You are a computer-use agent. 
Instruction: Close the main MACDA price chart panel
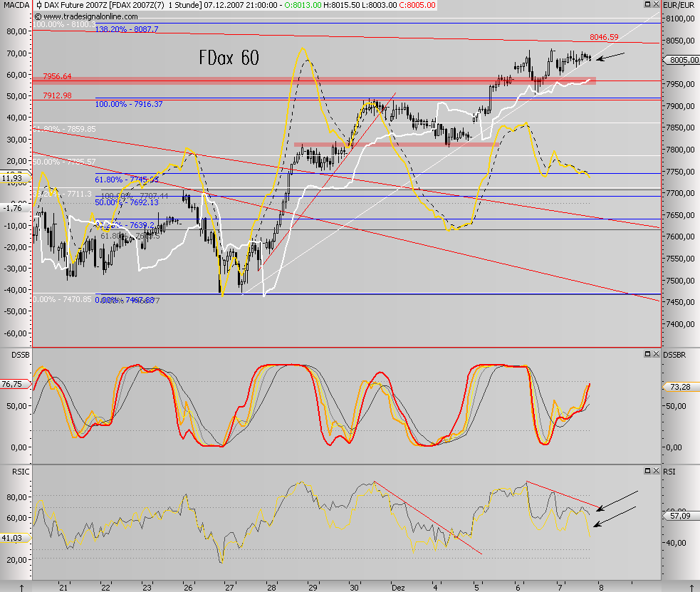tap(656, 4)
